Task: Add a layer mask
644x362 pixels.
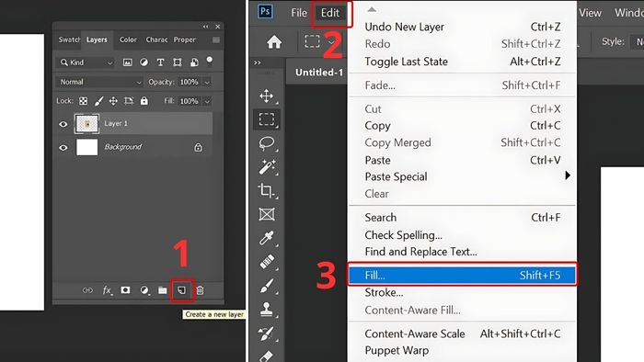Action: click(x=125, y=290)
